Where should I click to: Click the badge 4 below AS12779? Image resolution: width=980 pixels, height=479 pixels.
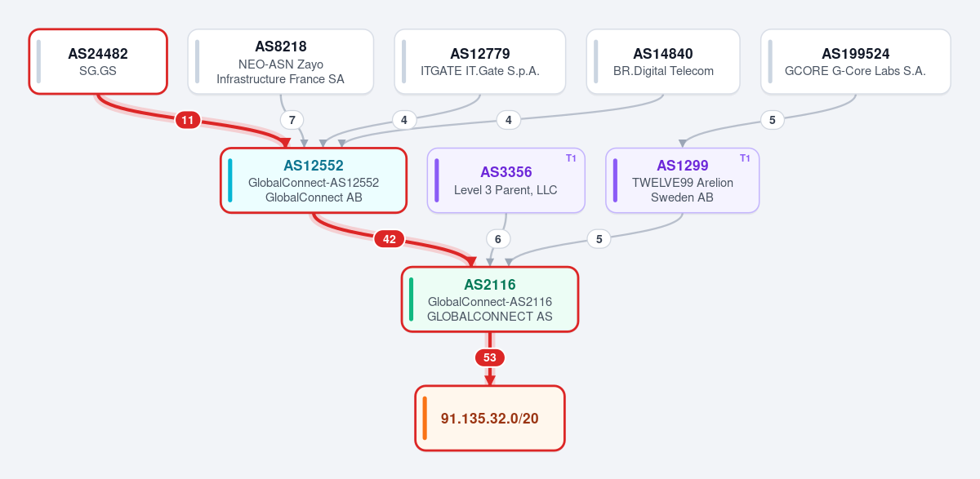(403, 120)
